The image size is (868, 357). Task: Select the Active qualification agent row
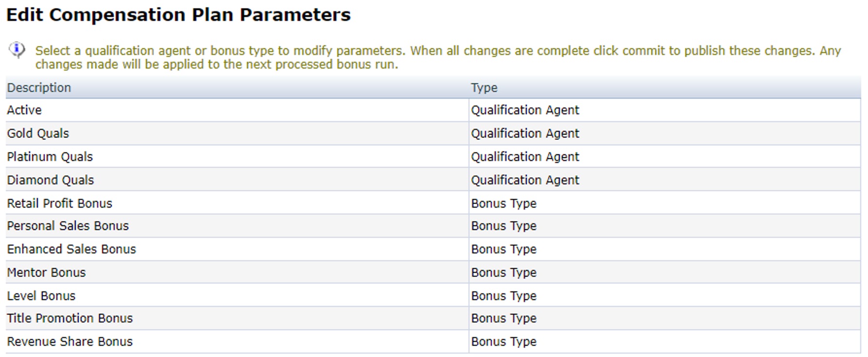[x=24, y=110]
